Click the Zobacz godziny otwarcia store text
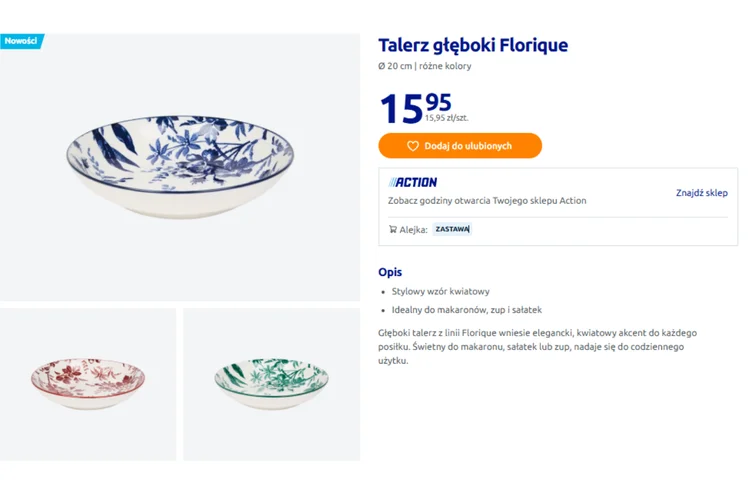This screenshot has width=748, height=494. coord(487,200)
